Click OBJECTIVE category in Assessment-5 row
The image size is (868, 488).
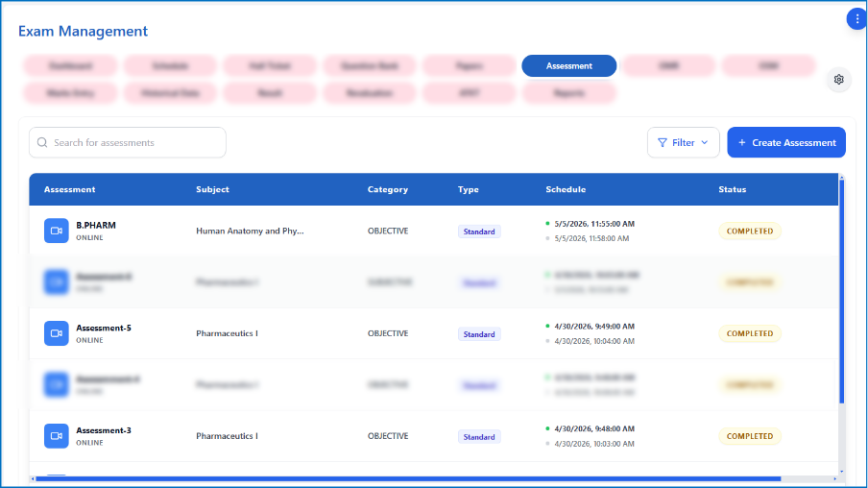[388, 333]
